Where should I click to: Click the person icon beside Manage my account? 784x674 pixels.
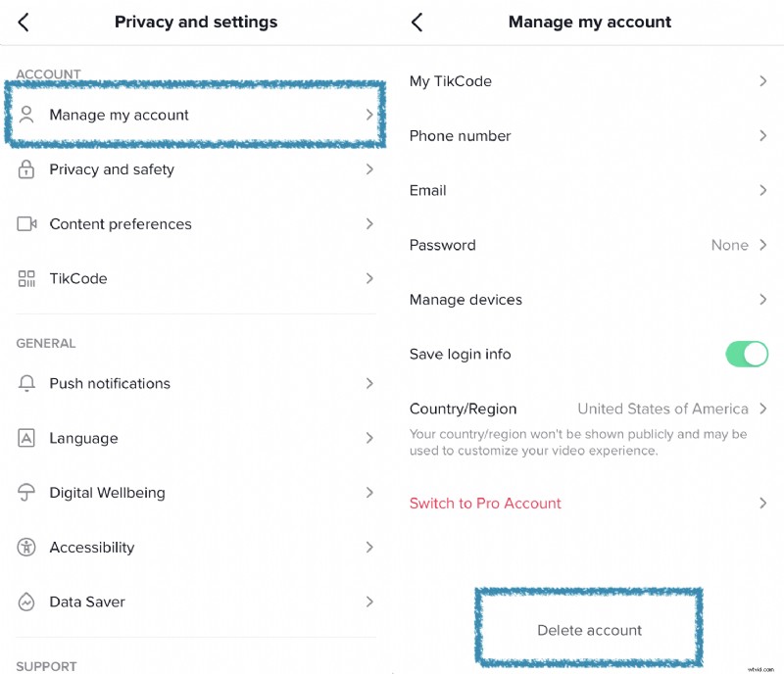point(27,115)
